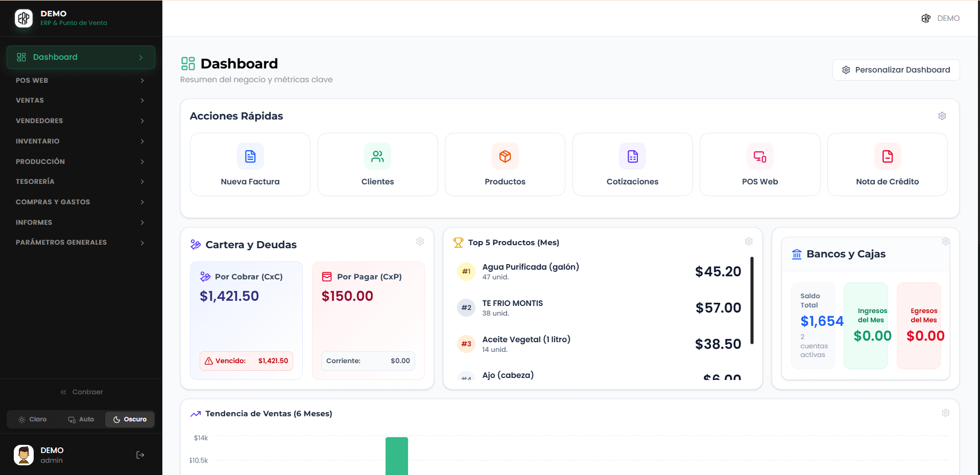
Task: Expand the INVENTARIO sidebar chevron
Action: pos(142,141)
